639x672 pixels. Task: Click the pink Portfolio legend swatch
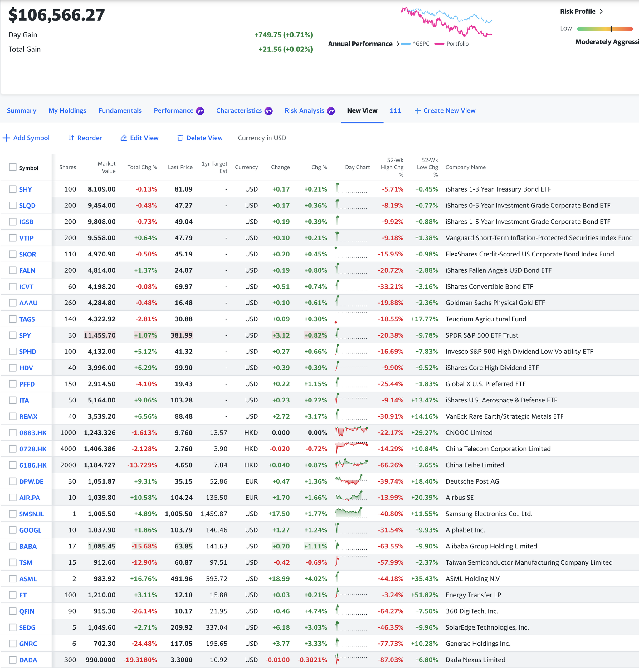click(x=439, y=44)
